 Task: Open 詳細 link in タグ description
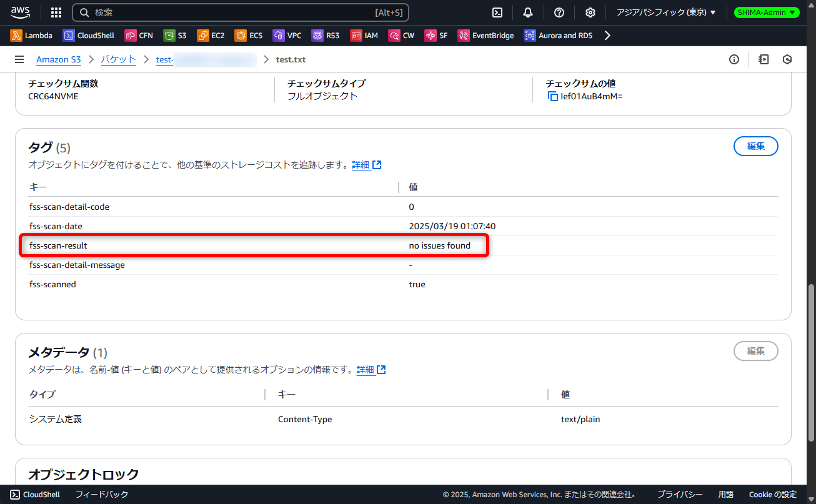366,165
